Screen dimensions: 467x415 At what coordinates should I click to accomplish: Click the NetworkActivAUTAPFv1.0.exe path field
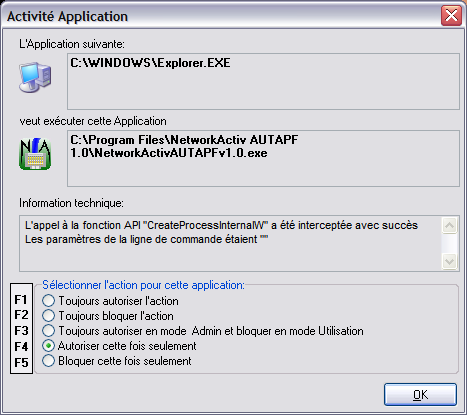click(263, 158)
